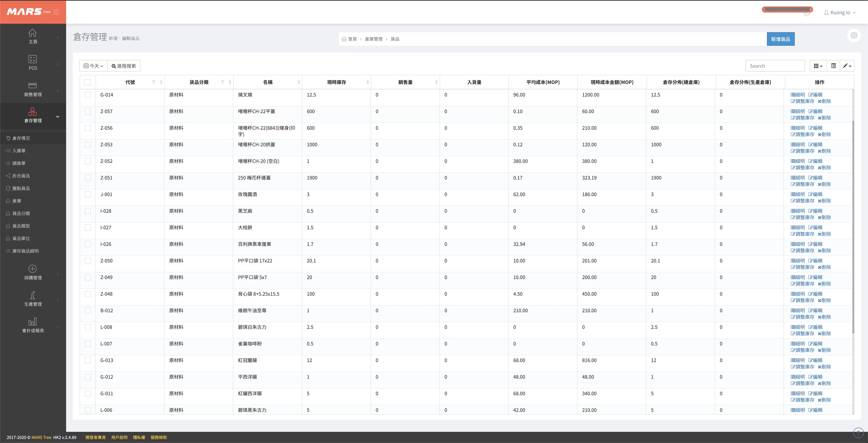Open the 服務條款 footer link

click(159, 437)
